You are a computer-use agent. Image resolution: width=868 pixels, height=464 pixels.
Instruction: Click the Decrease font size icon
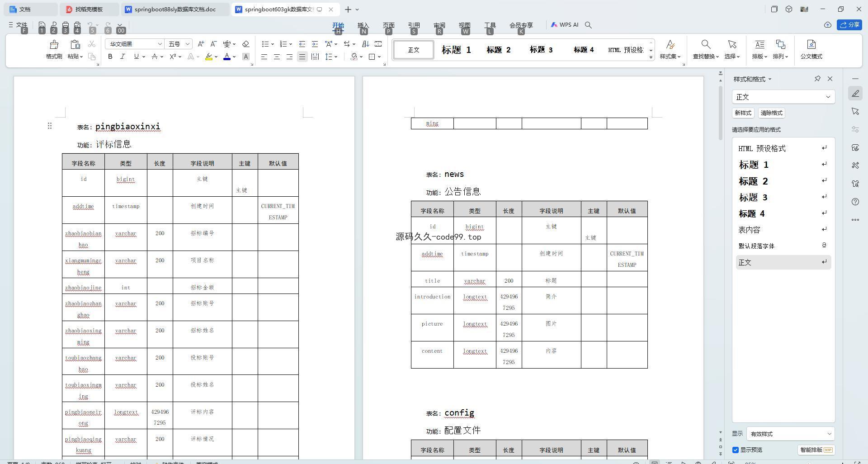coord(213,44)
